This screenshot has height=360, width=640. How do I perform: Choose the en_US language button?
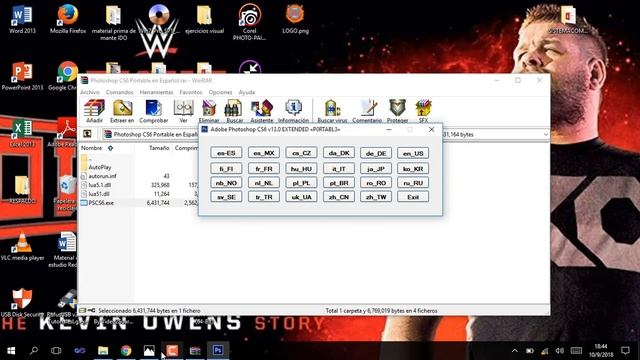point(413,153)
